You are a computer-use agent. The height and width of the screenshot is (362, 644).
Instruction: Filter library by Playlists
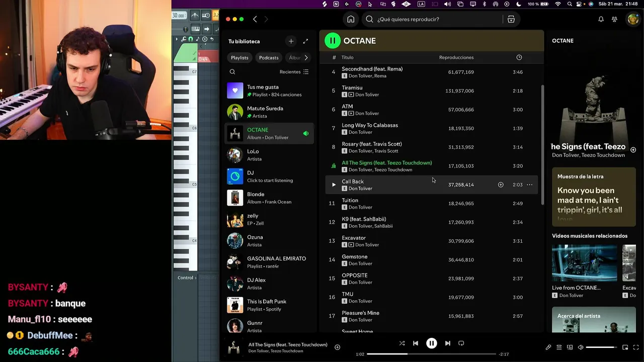[x=239, y=58]
